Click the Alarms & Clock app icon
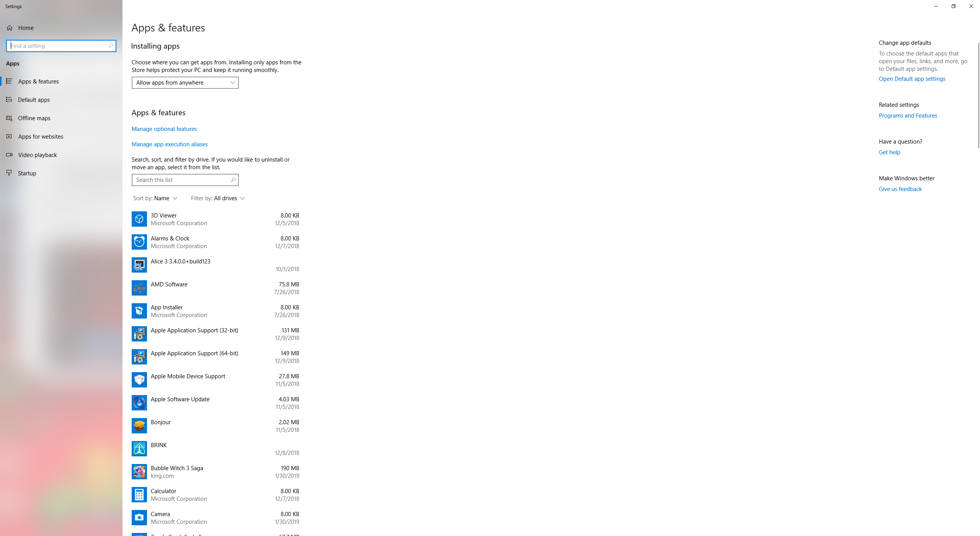The height and width of the screenshot is (536, 980). tap(139, 241)
